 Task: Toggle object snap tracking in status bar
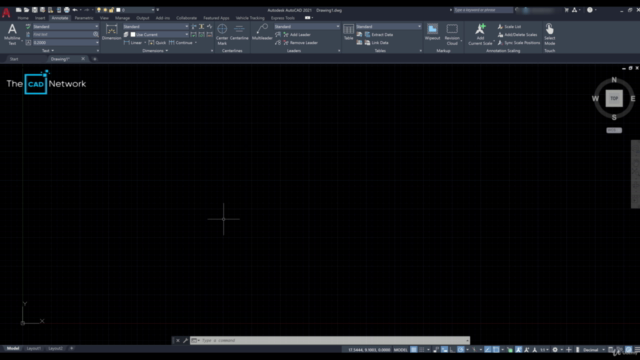click(x=487, y=350)
